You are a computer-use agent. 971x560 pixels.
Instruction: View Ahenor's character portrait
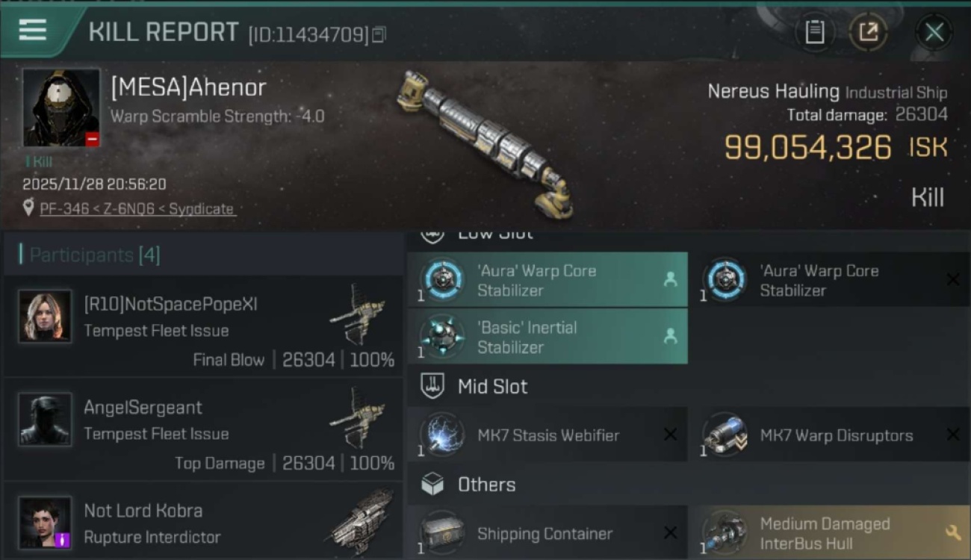[x=61, y=108]
